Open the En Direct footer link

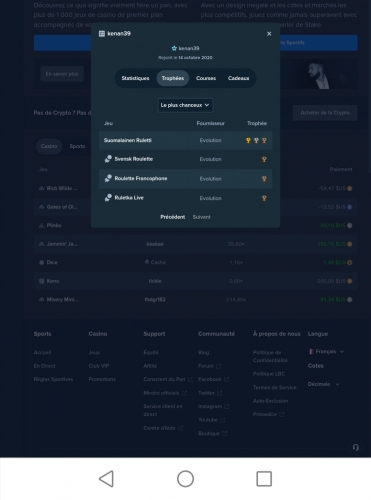(x=44, y=366)
